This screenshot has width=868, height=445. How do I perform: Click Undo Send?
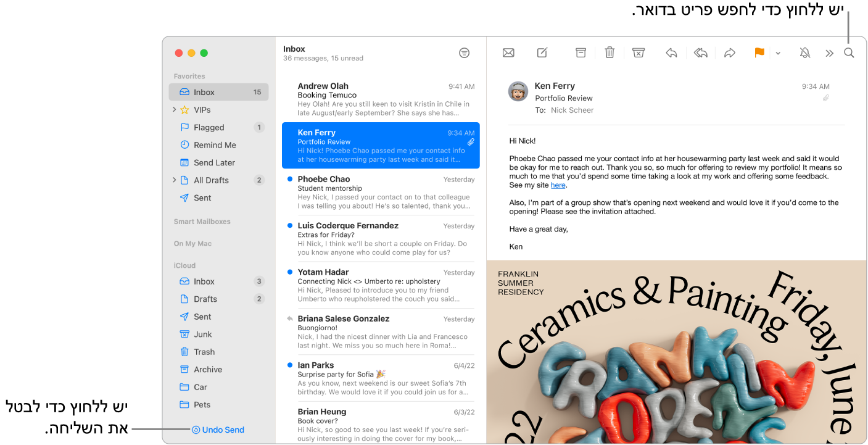[218, 430]
